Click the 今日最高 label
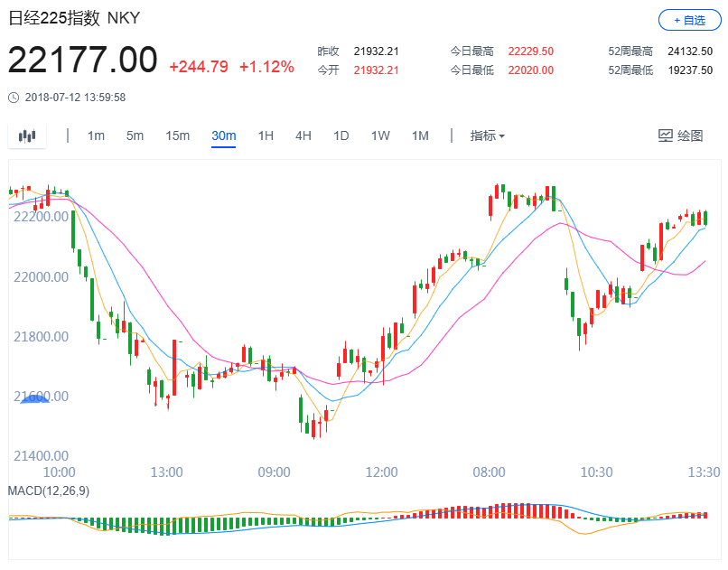 471,51
